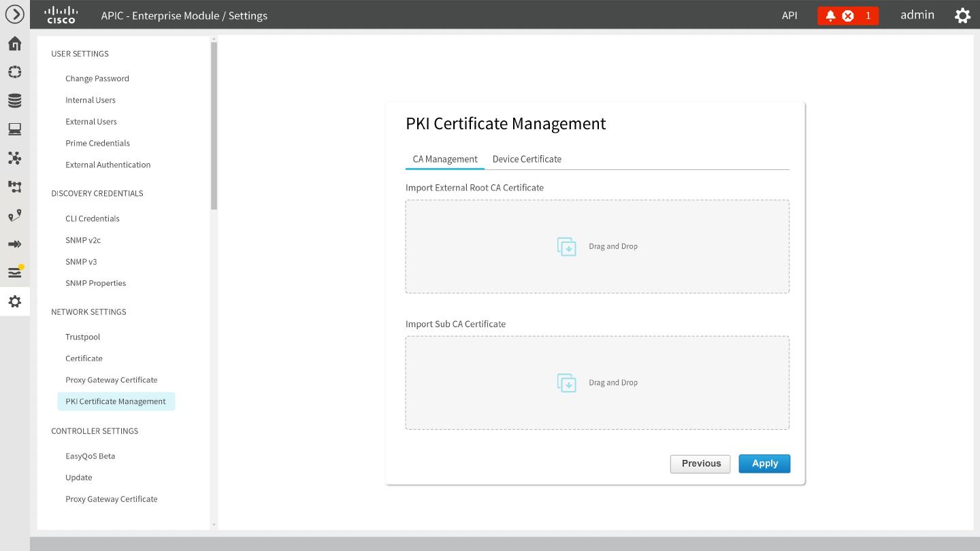Expand the left navigation with the arrow icon

pos(14,14)
